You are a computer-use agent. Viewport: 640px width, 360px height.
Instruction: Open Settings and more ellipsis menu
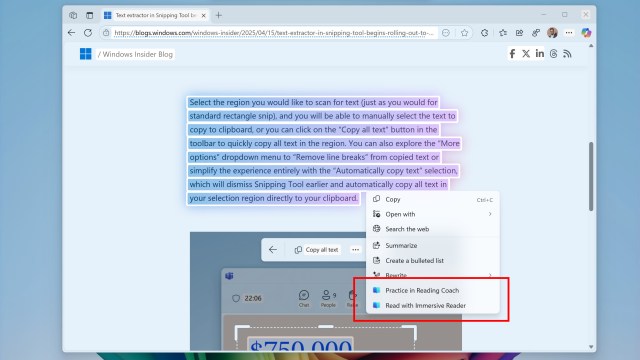pos(569,33)
